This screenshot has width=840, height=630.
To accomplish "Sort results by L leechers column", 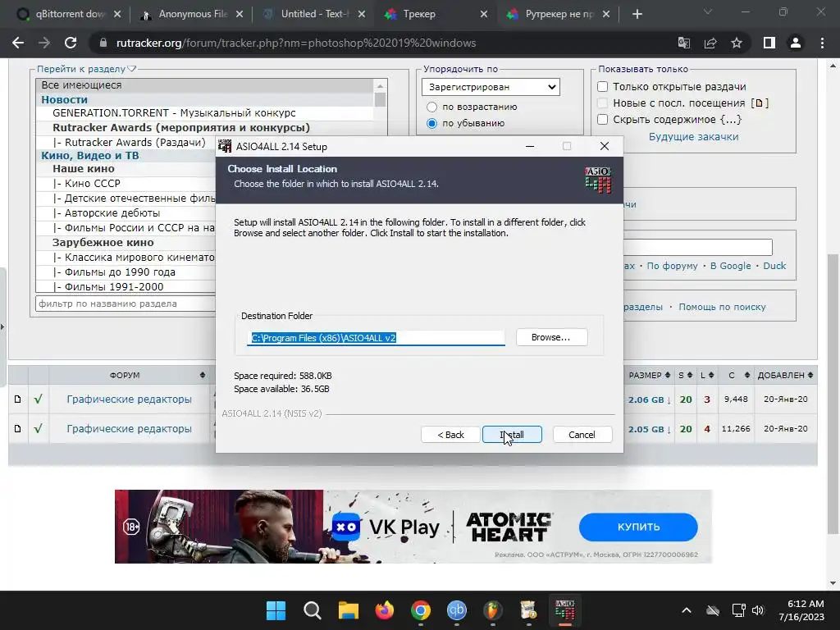I will pyautogui.click(x=707, y=375).
